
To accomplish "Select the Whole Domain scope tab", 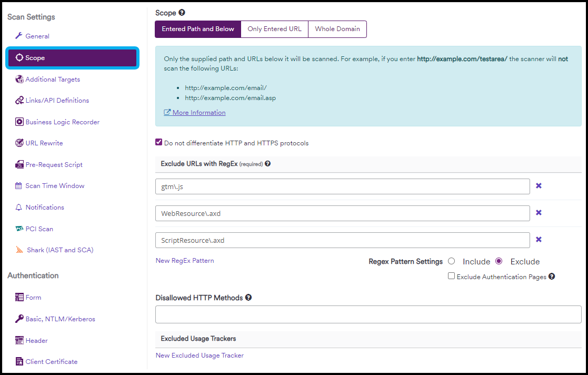I will point(337,29).
